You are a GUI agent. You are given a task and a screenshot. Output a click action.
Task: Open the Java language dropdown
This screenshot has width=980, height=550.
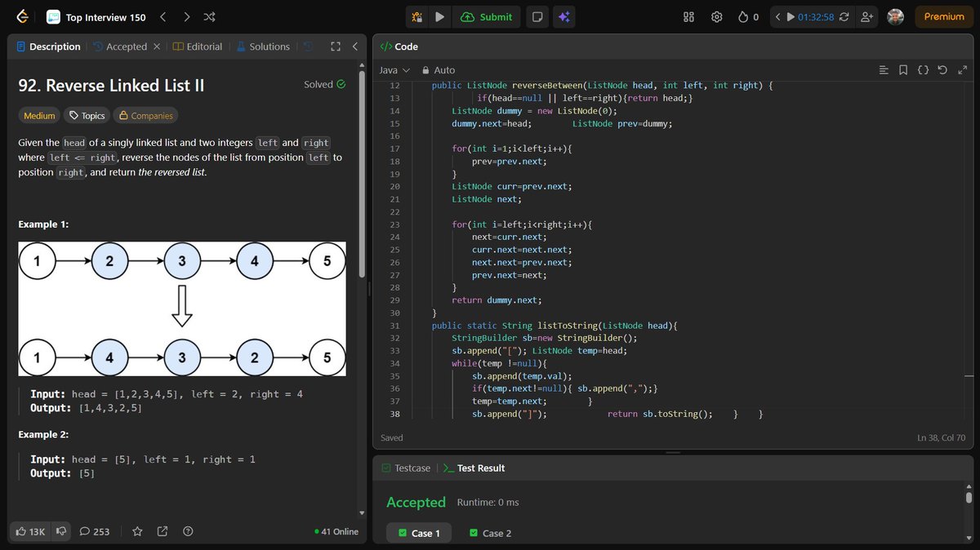pyautogui.click(x=394, y=70)
